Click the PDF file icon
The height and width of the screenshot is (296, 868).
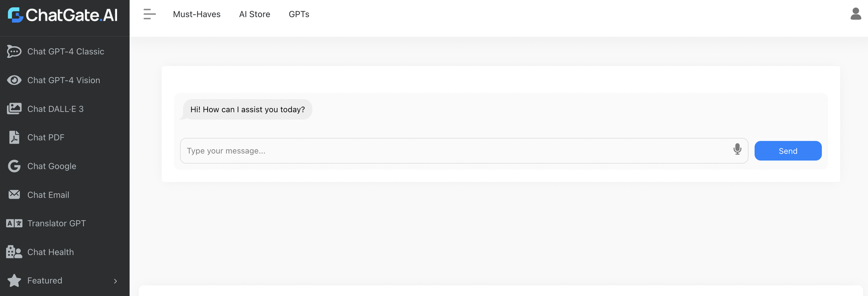pos(14,138)
